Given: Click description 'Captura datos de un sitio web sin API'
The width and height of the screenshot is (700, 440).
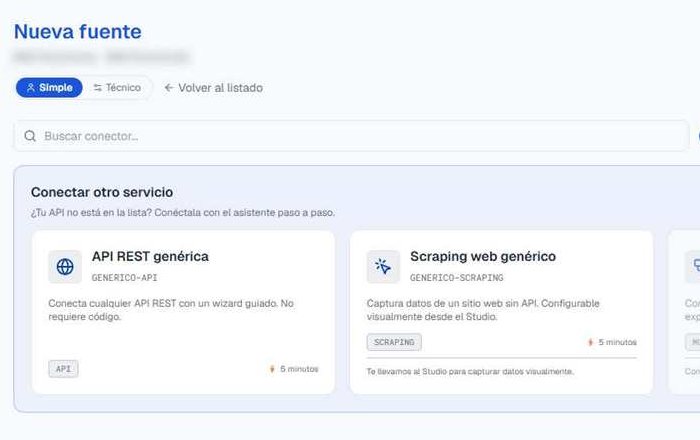Looking at the screenshot, I should pos(453,303).
